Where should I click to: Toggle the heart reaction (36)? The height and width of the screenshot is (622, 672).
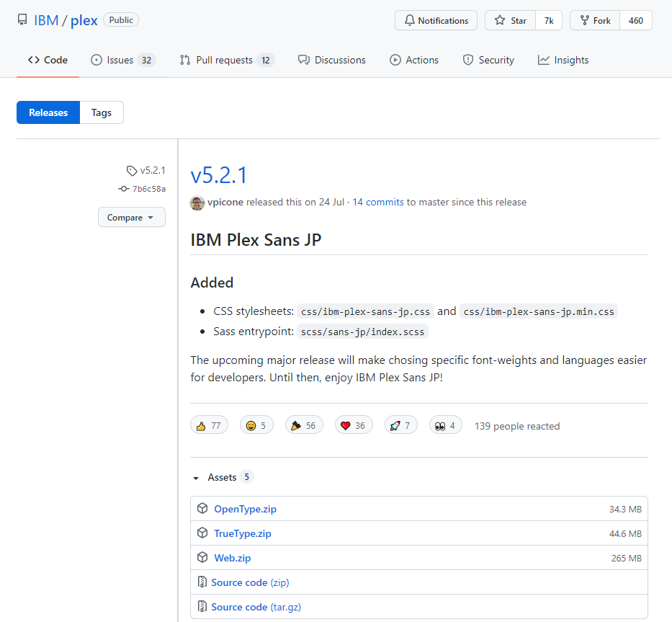(x=354, y=425)
